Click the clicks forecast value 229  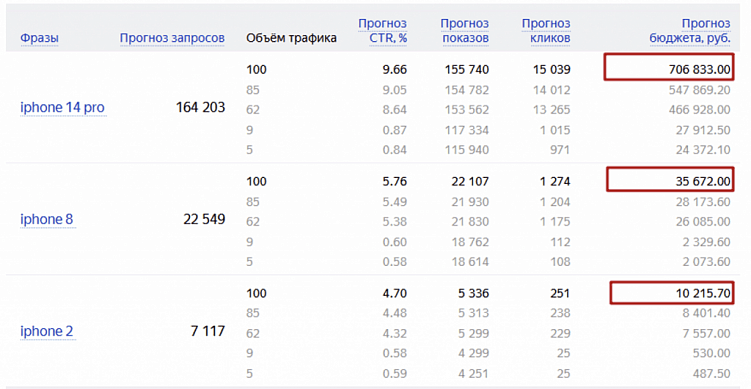tap(559, 333)
